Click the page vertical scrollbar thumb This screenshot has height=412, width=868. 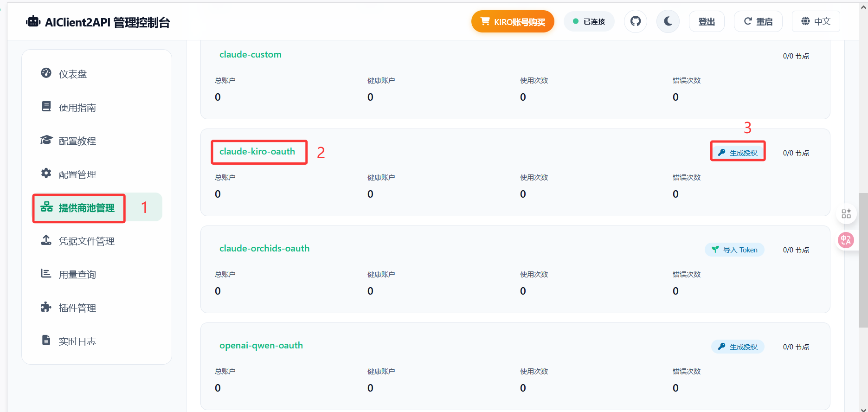[863, 260]
